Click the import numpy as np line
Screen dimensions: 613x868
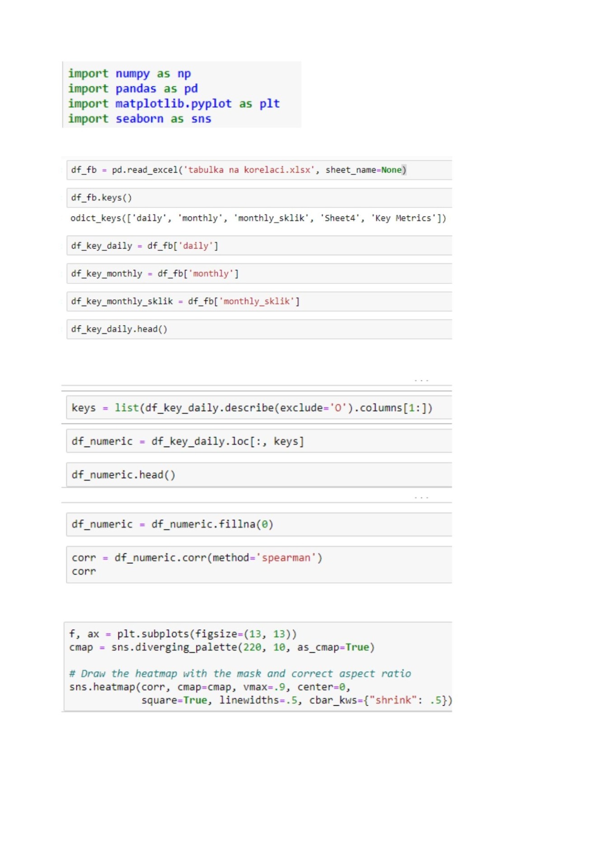129,74
